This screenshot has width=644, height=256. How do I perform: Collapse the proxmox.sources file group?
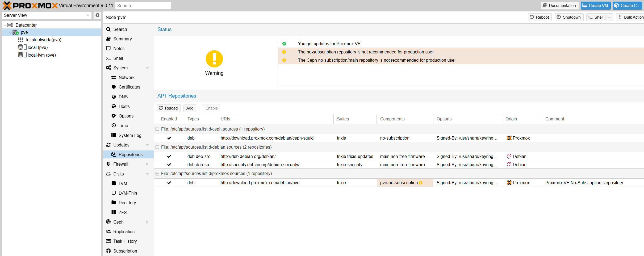point(157,173)
